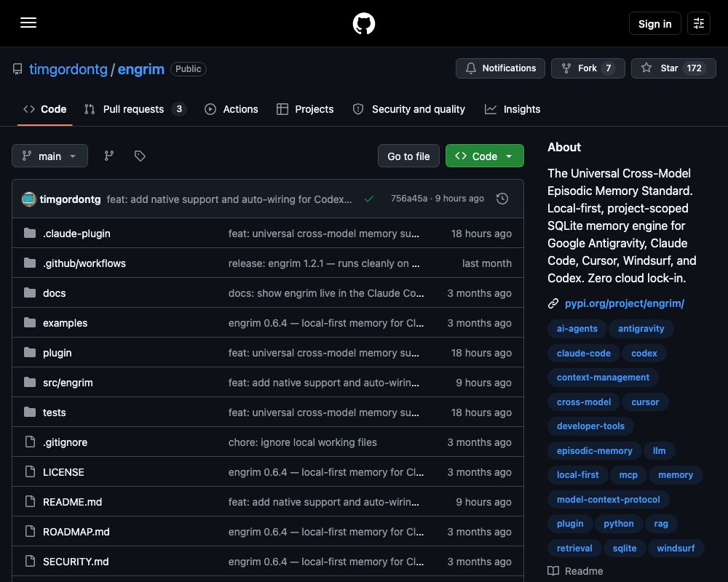Image resolution: width=728 pixels, height=582 pixels.
Task: Click the Notifications button
Action: (x=500, y=68)
